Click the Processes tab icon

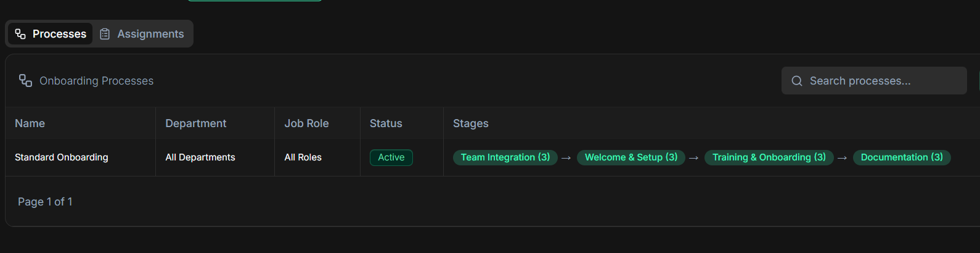[20, 34]
